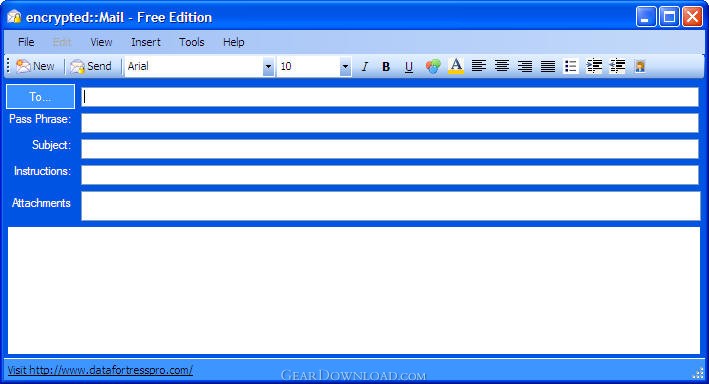The height and width of the screenshot is (384, 709).
Task: Open the color palette icon
Action: click(x=433, y=66)
